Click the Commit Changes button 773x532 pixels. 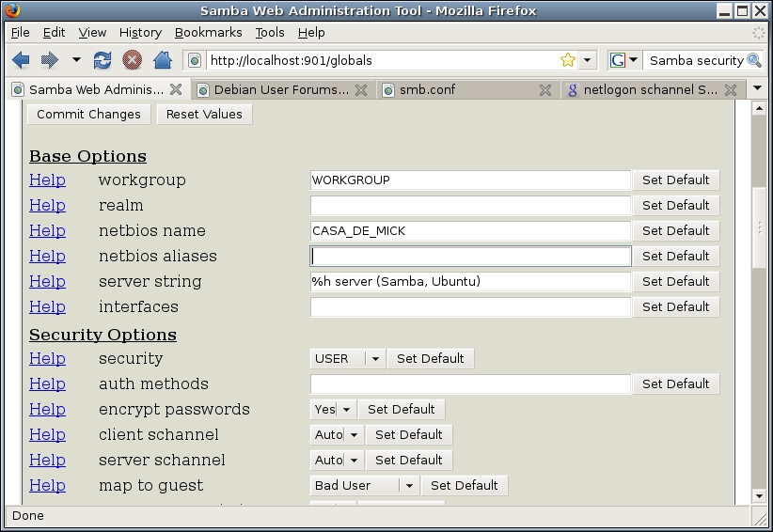pyautogui.click(x=88, y=114)
